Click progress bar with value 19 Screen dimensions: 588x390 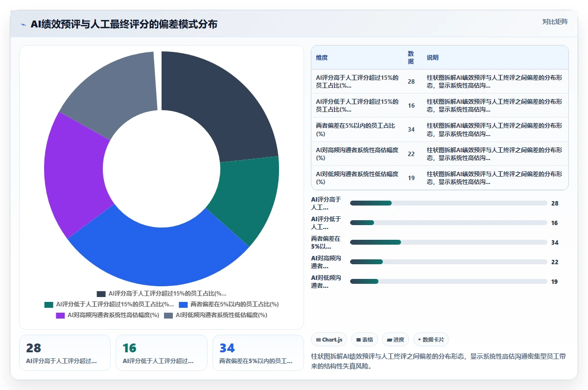[x=448, y=281]
